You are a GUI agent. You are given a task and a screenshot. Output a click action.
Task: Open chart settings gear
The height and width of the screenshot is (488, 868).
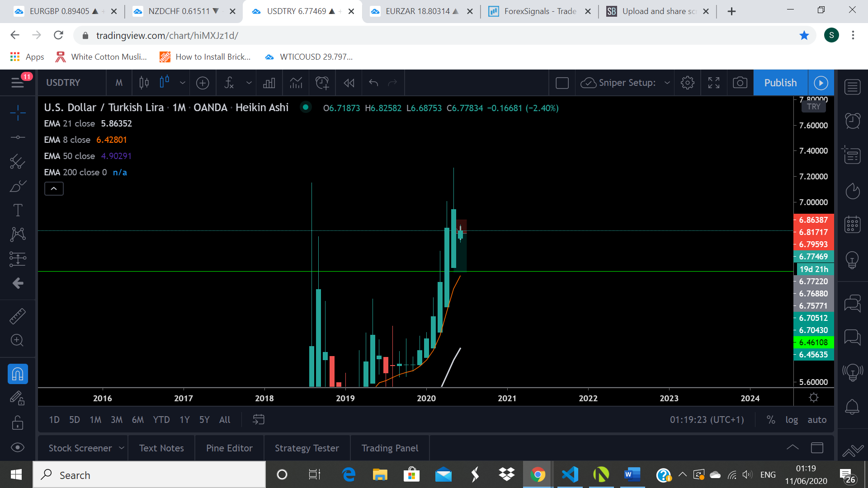[x=688, y=83]
